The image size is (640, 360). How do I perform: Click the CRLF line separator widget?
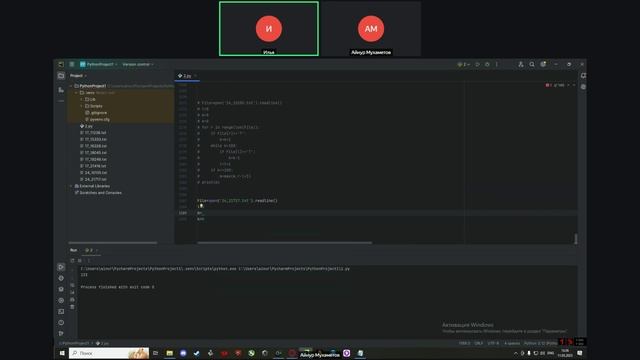pos(479,343)
